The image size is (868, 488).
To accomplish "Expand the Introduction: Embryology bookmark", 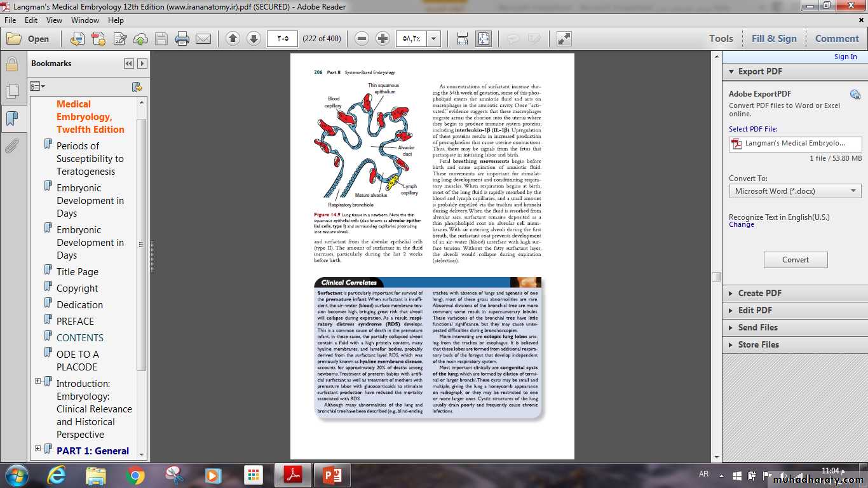I will 37,381.
